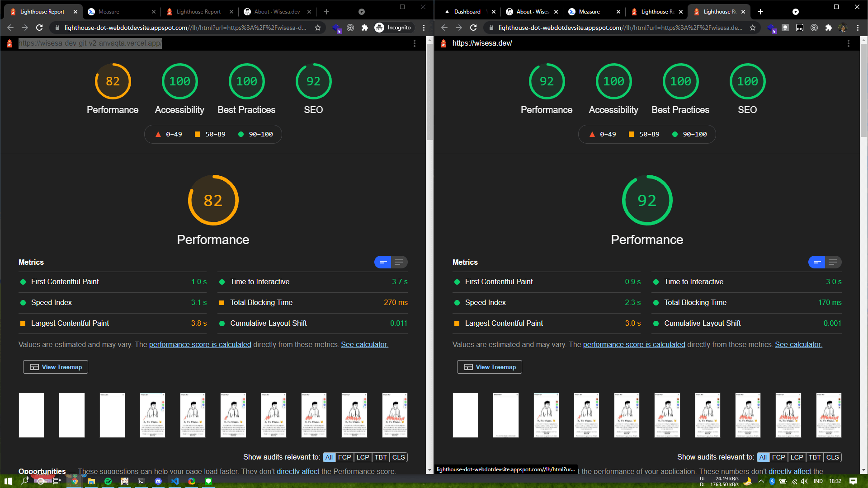
Task: Open the 'performance score is calculated' link in the right report
Action: click(x=634, y=344)
